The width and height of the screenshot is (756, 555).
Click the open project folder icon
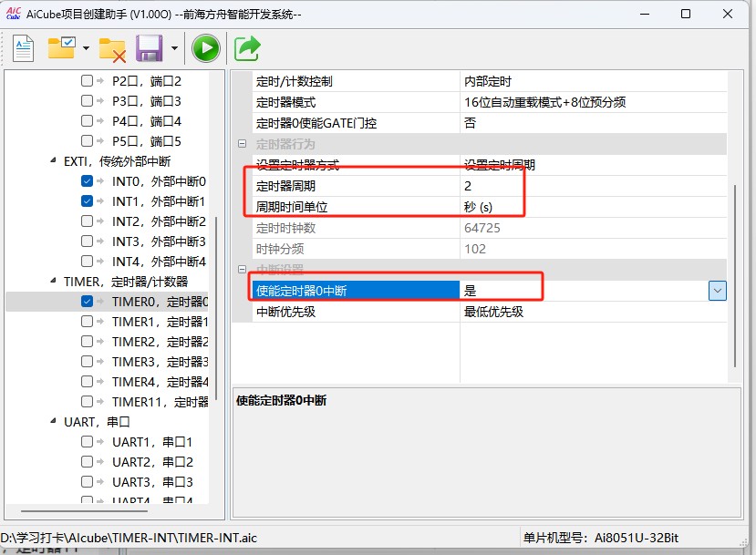point(61,47)
